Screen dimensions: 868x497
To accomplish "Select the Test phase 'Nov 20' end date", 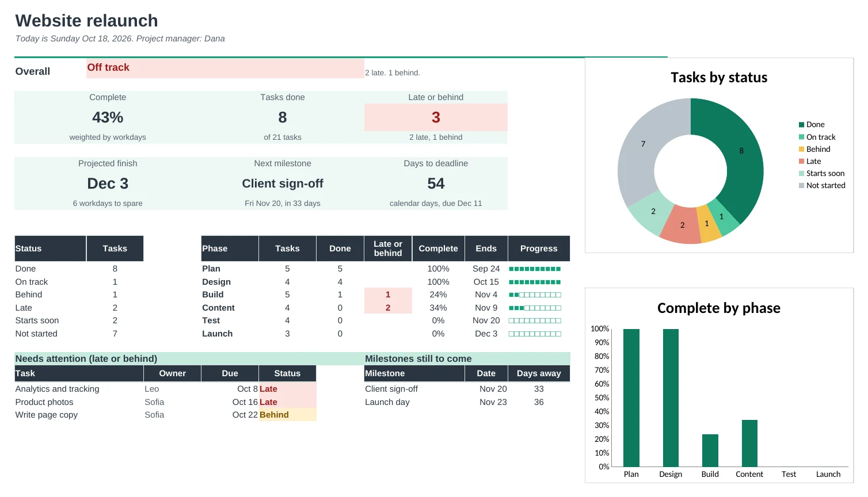I will (x=486, y=320).
